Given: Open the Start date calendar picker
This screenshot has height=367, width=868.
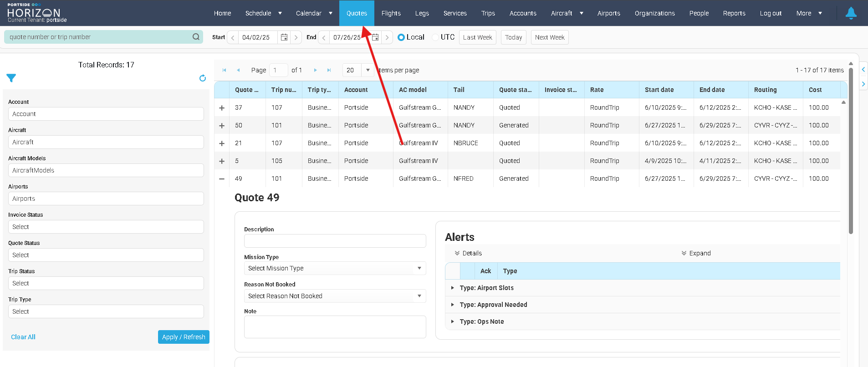Looking at the screenshot, I should tap(284, 37).
